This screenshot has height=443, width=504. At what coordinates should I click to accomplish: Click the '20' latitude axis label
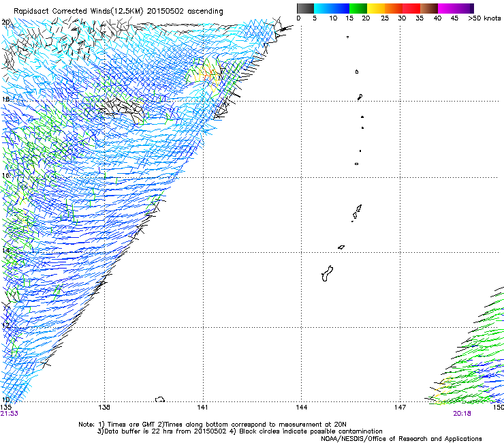[x=5, y=22]
